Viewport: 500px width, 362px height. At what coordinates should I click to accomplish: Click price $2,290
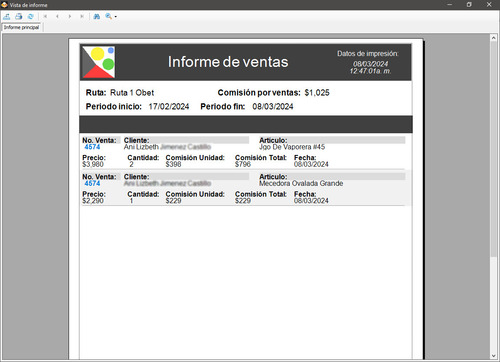coord(93,201)
